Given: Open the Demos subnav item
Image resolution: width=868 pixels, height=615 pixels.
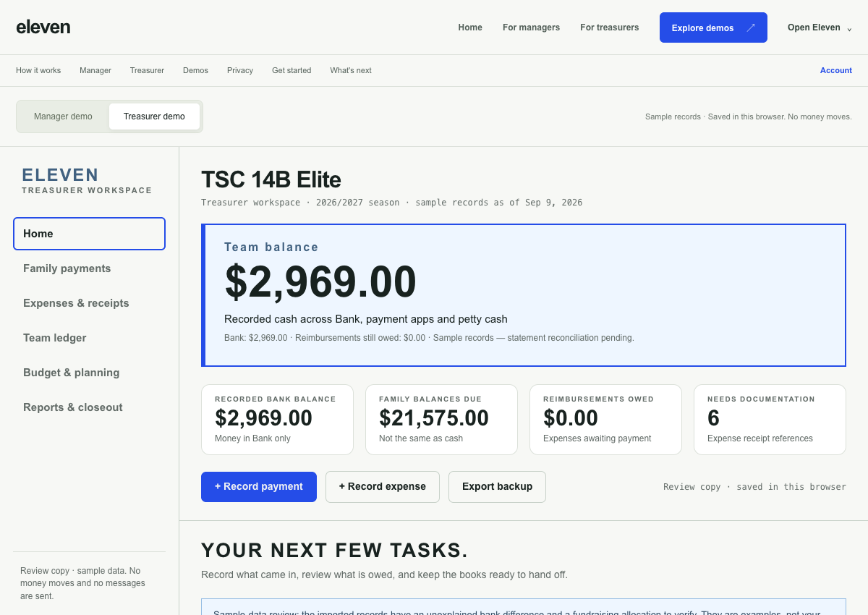Looking at the screenshot, I should [x=195, y=70].
